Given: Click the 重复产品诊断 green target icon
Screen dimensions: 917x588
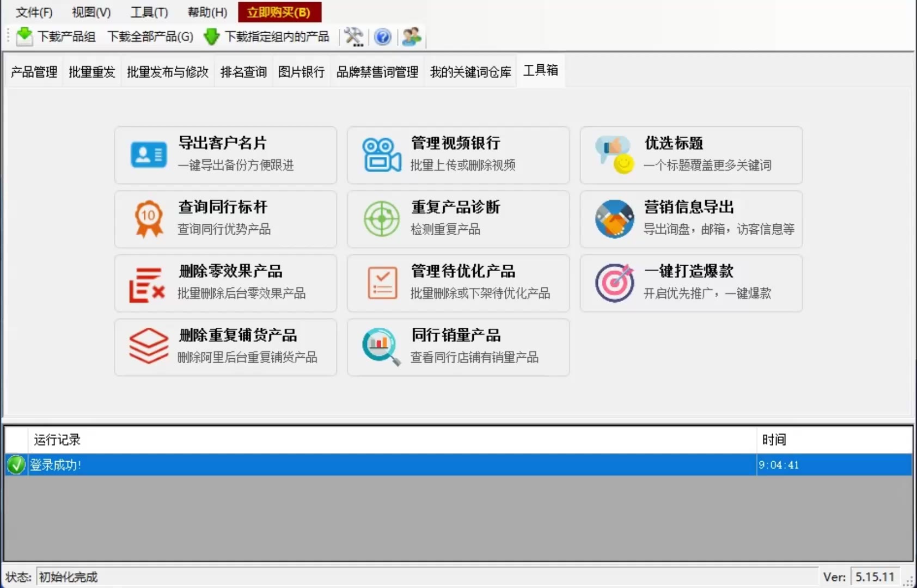Looking at the screenshot, I should point(382,219).
